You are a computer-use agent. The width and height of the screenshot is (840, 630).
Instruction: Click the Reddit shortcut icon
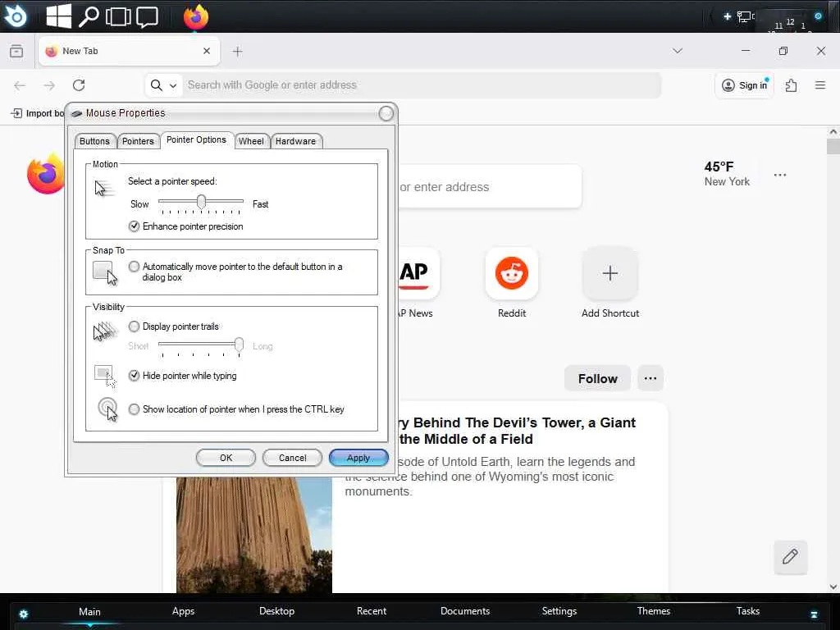tap(512, 273)
